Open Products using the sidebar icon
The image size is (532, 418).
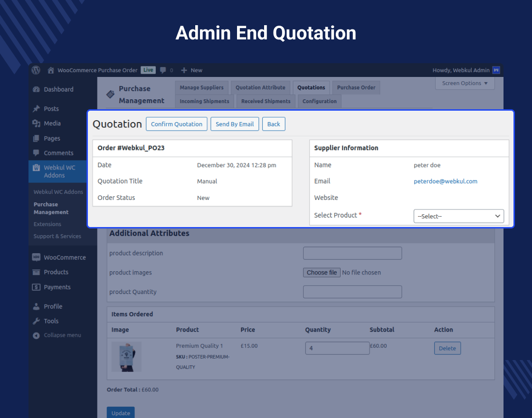(36, 272)
